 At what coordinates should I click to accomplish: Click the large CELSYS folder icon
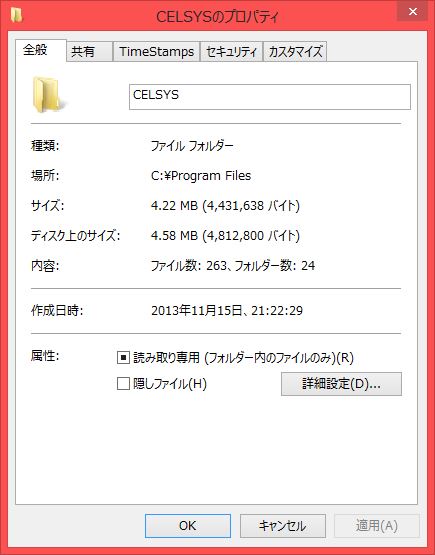48,95
